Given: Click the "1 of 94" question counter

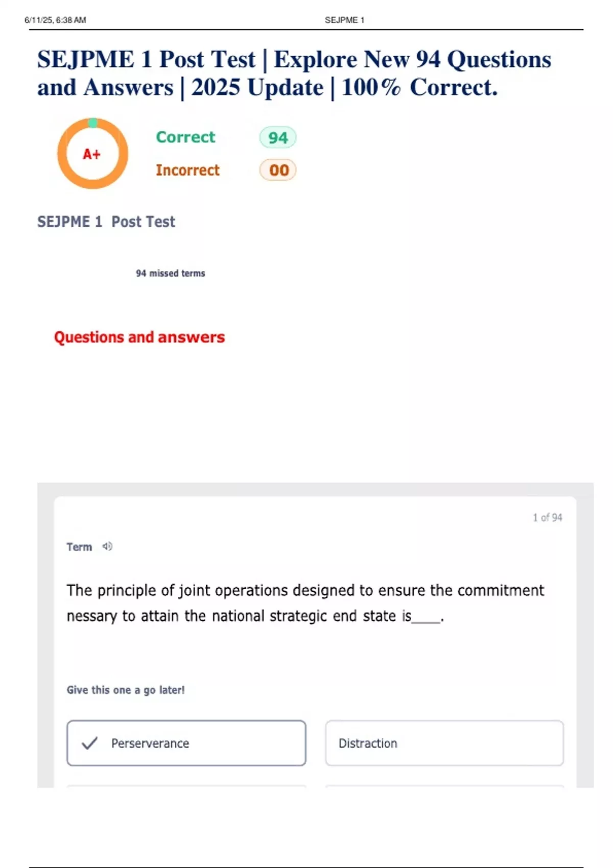Looking at the screenshot, I should [x=547, y=517].
